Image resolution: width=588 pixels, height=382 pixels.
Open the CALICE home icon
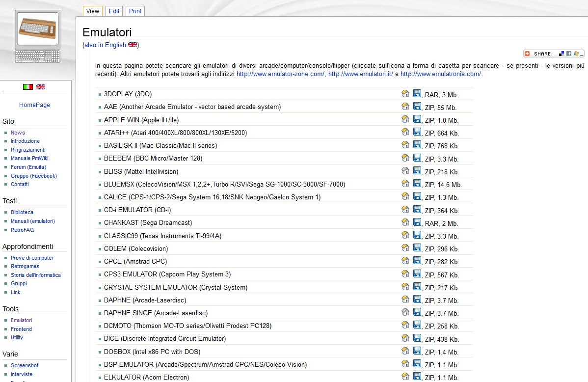(405, 196)
